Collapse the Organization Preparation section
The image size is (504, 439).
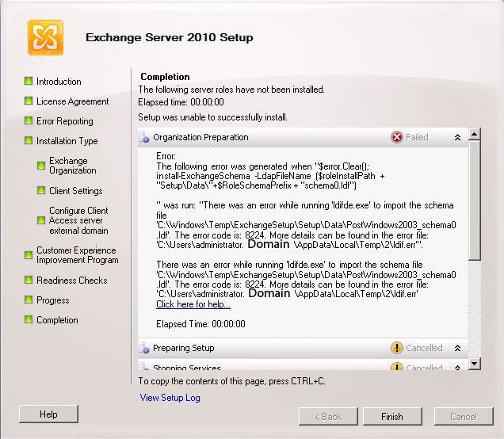[x=457, y=138]
